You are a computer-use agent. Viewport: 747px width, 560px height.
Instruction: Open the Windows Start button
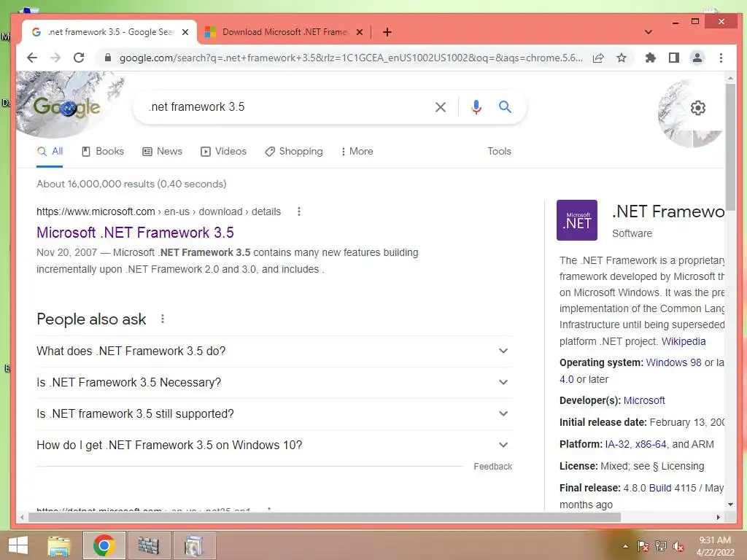[x=18, y=545]
